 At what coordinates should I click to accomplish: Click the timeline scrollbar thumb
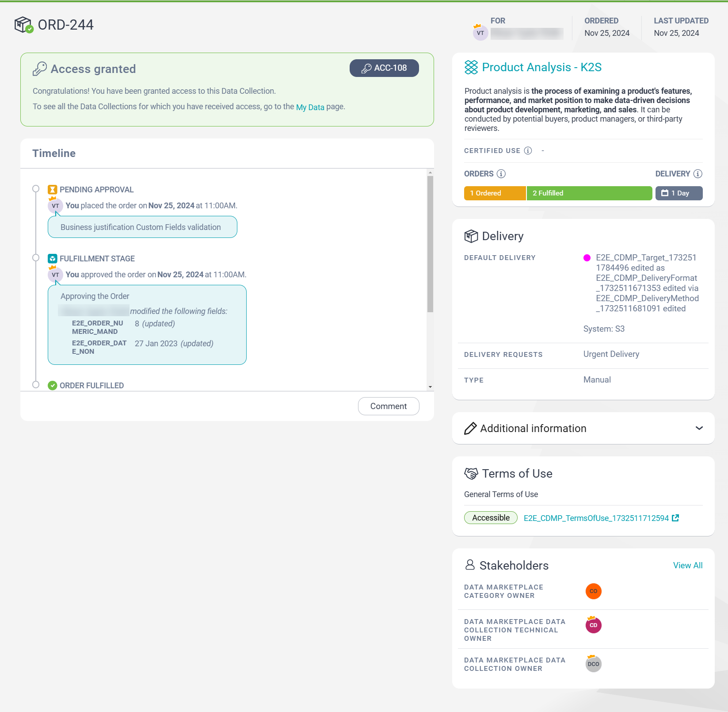(x=430, y=244)
